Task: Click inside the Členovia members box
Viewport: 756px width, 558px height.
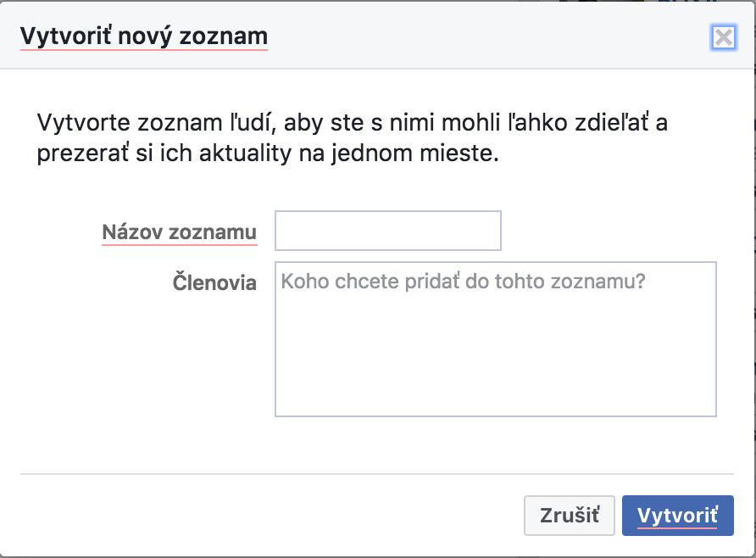Action: point(496,339)
